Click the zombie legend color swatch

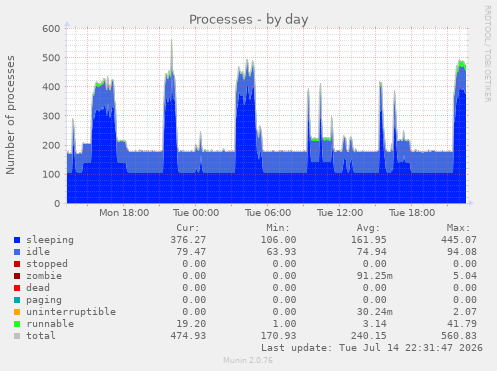[17, 276]
